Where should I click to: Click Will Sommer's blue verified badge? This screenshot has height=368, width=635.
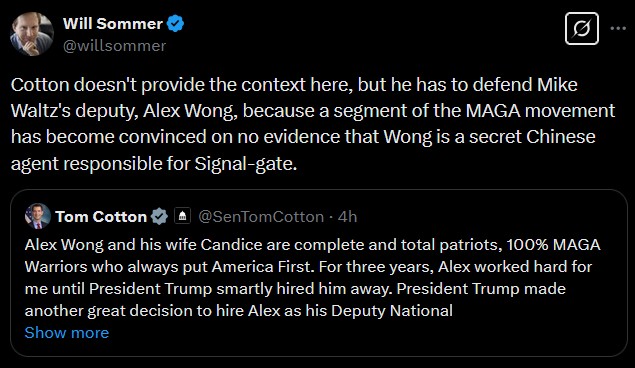[x=175, y=23]
